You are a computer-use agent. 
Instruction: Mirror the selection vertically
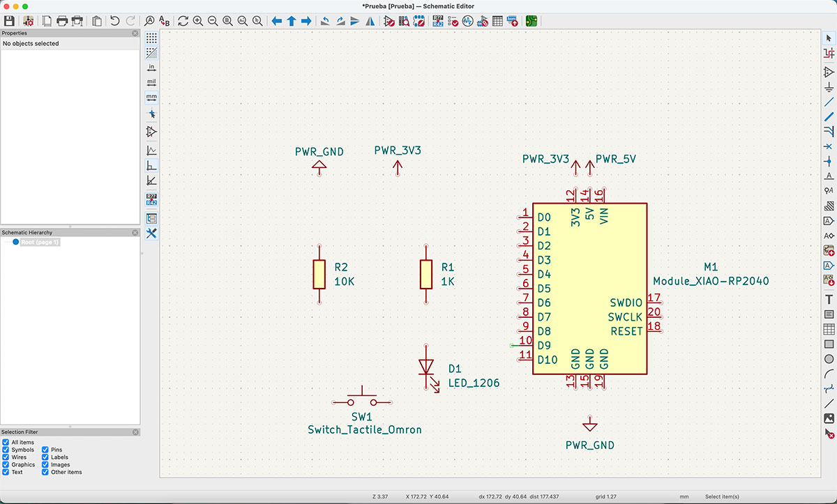pyautogui.click(x=354, y=21)
